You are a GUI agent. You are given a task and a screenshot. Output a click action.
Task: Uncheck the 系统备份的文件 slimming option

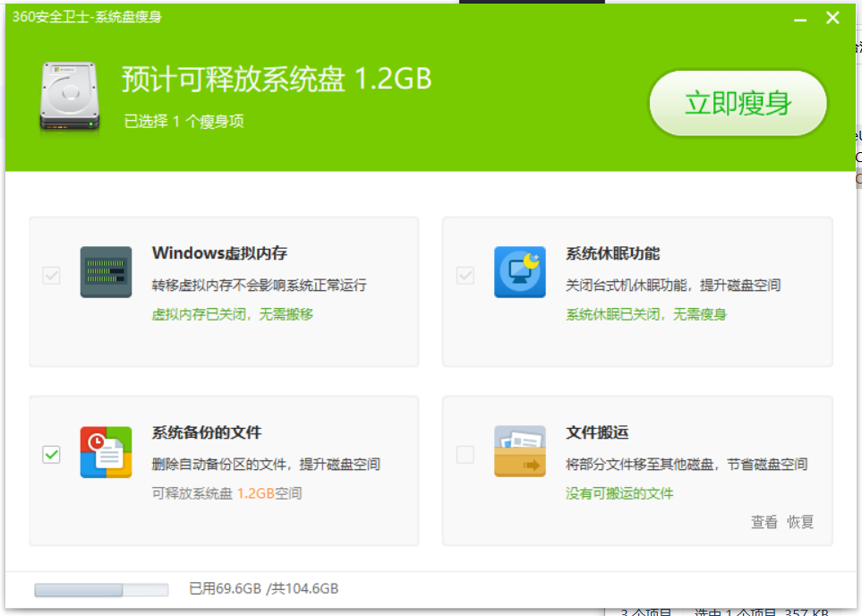point(51,453)
